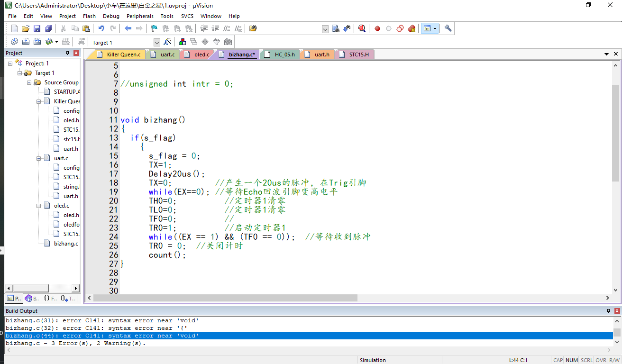
Task: Select bizhang.c in the project tree
Action: (66, 243)
